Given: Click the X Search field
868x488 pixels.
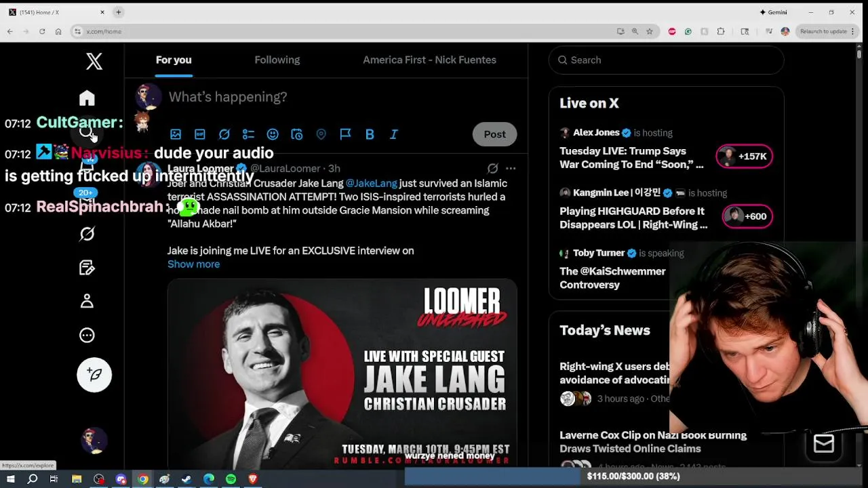Looking at the screenshot, I should click(x=666, y=60).
